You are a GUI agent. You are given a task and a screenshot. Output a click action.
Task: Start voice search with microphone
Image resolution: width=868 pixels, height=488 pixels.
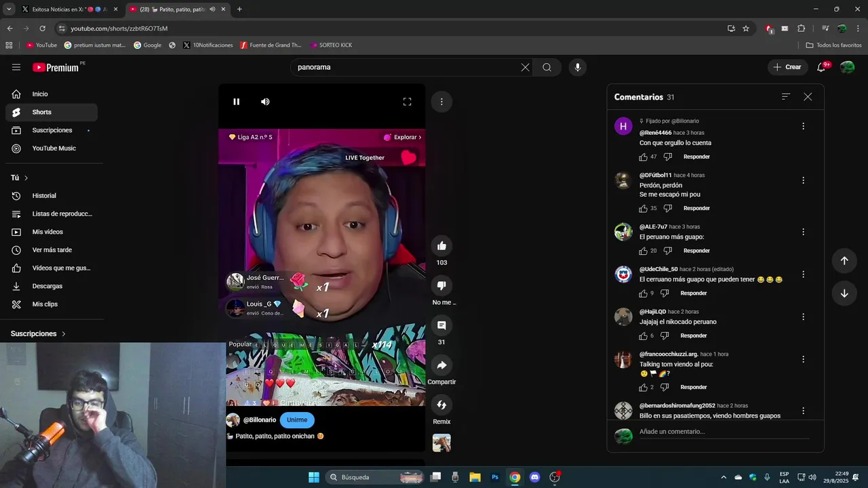pos(578,67)
